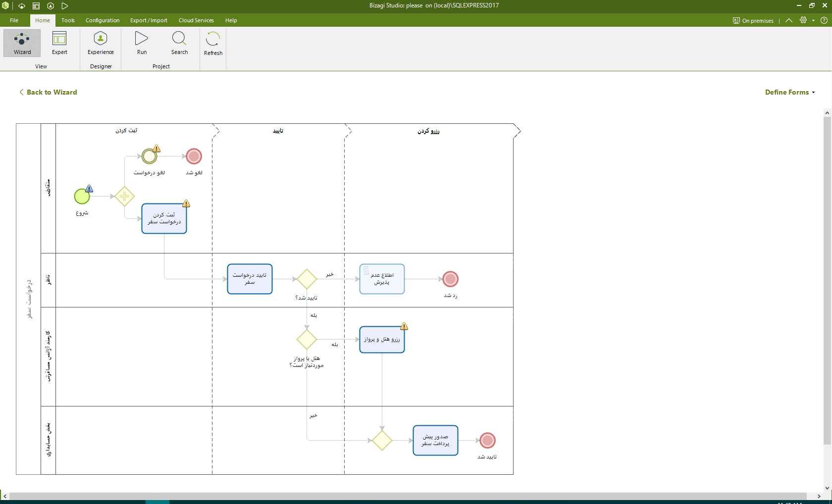
Task: Select the task رزرو هتل و پرواز
Action: 382,340
